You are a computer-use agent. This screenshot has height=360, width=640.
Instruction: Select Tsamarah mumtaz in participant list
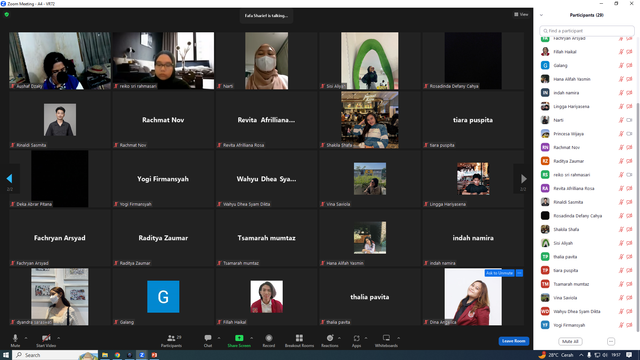(586, 284)
